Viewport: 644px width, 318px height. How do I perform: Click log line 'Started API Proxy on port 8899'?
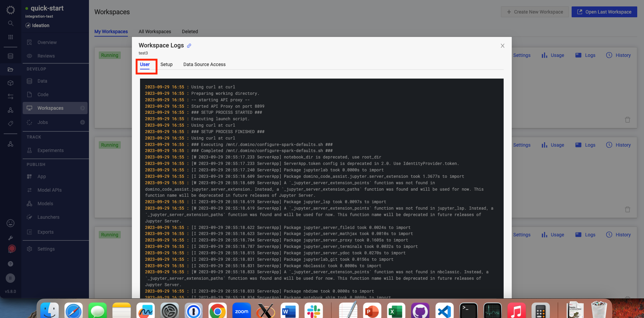[x=228, y=106]
